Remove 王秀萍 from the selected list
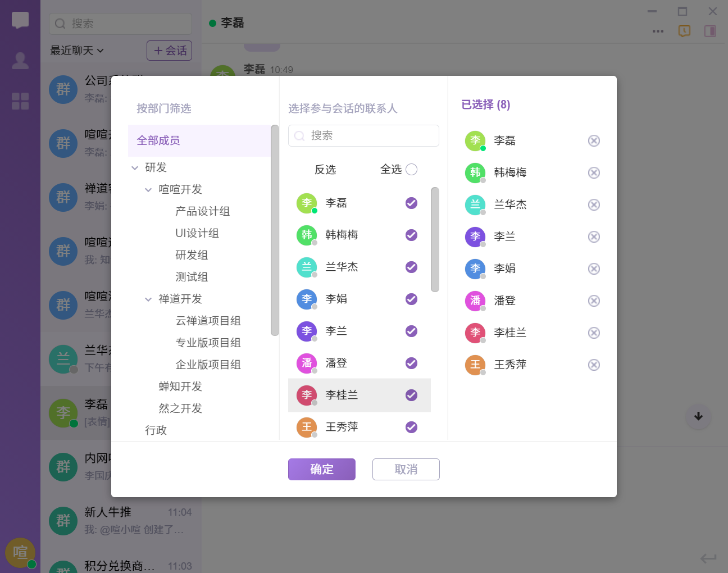728x573 pixels. tap(594, 365)
